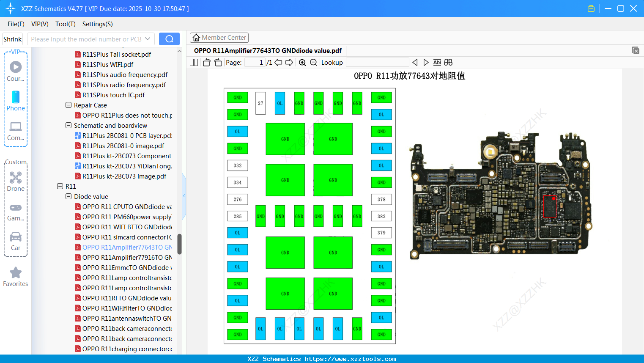The height and width of the screenshot is (363, 644).
Task: Zoom in on the PDF
Action: 302,63
